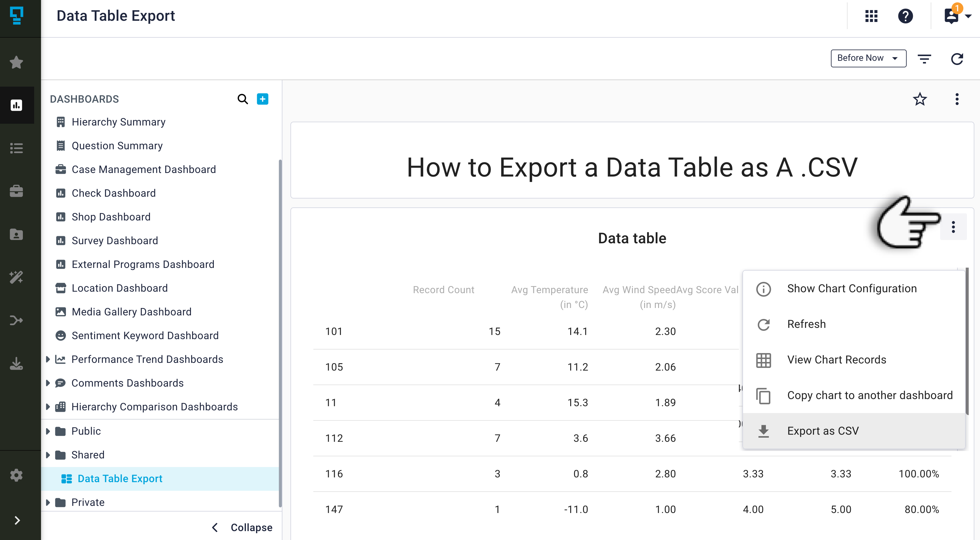Select the Data Table Export dashboard item

pyautogui.click(x=160, y=479)
